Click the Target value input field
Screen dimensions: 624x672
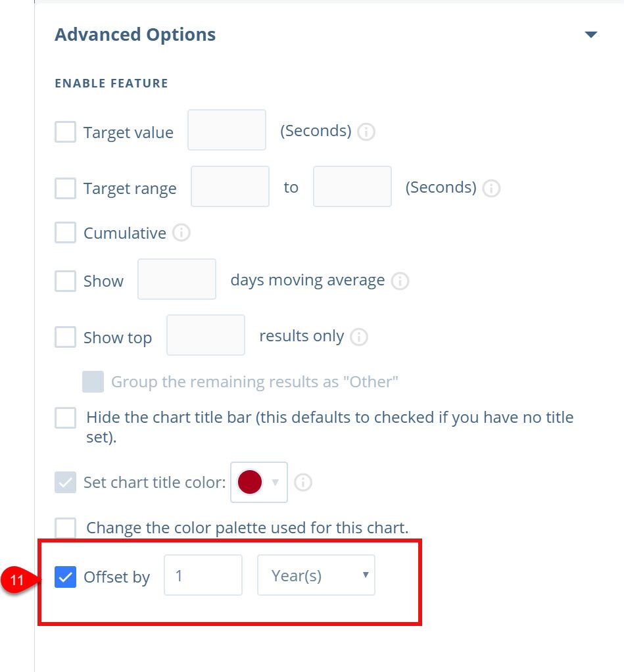click(x=227, y=130)
